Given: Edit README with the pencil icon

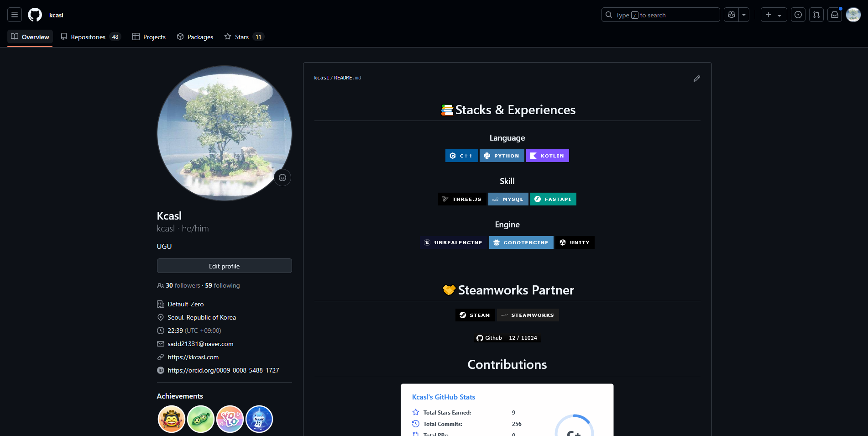Looking at the screenshot, I should coord(697,79).
